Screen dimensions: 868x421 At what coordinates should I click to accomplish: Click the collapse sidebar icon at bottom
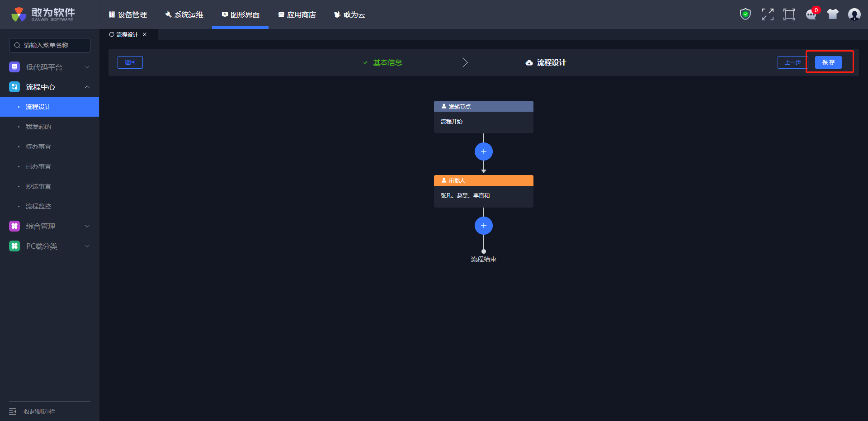(x=13, y=412)
